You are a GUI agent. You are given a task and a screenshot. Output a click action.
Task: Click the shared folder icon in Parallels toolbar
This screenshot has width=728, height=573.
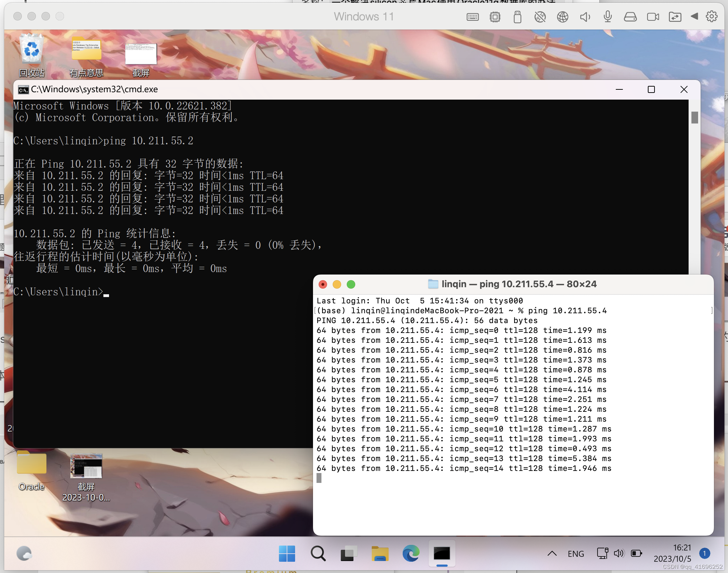pyautogui.click(x=675, y=17)
